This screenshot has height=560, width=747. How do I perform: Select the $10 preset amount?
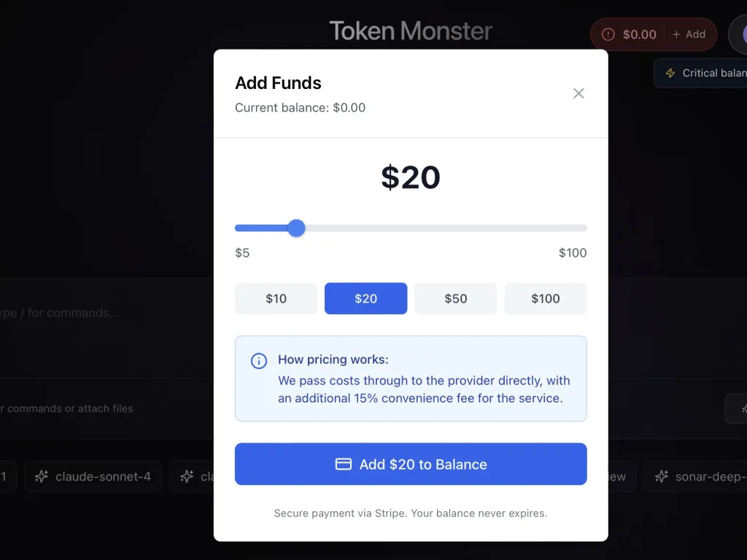[x=276, y=298]
